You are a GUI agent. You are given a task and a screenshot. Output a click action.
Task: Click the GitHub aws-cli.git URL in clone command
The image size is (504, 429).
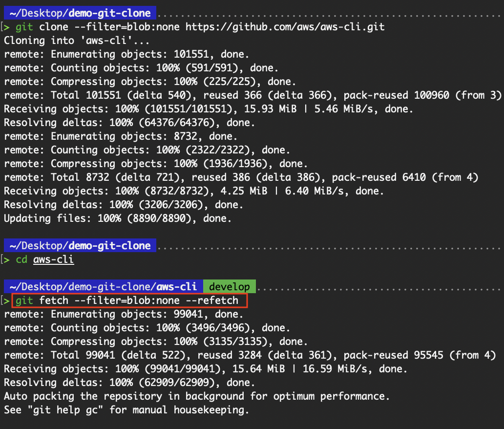(x=285, y=27)
